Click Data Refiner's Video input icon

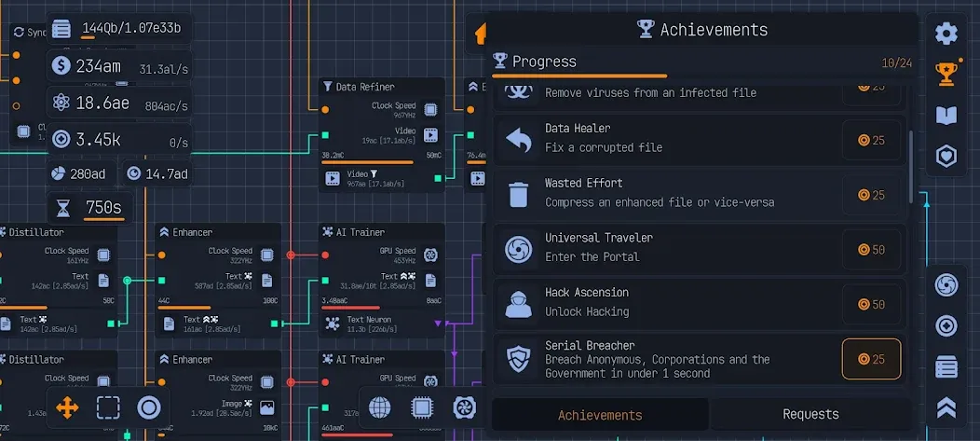pos(430,135)
